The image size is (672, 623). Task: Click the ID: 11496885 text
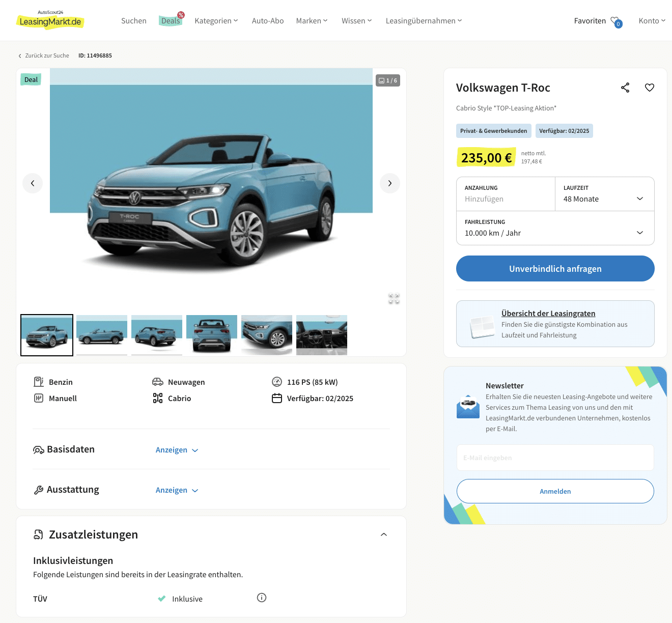95,55
